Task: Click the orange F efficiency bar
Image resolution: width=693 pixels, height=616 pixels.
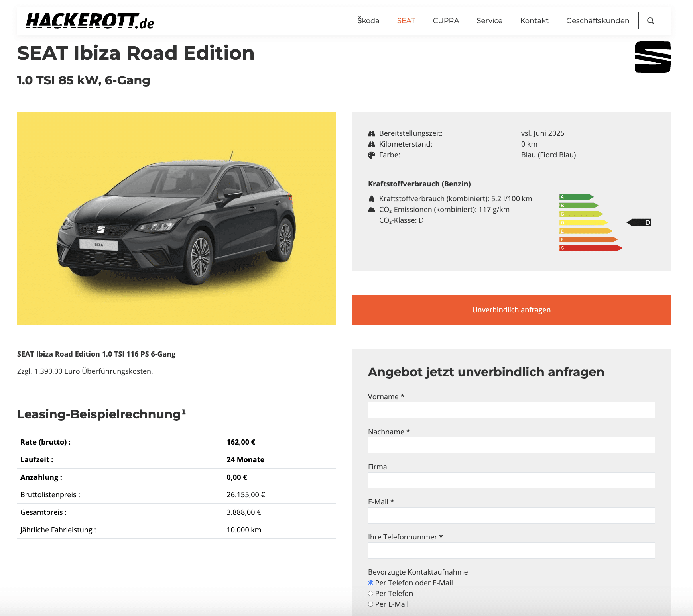Action: pos(589,239)
